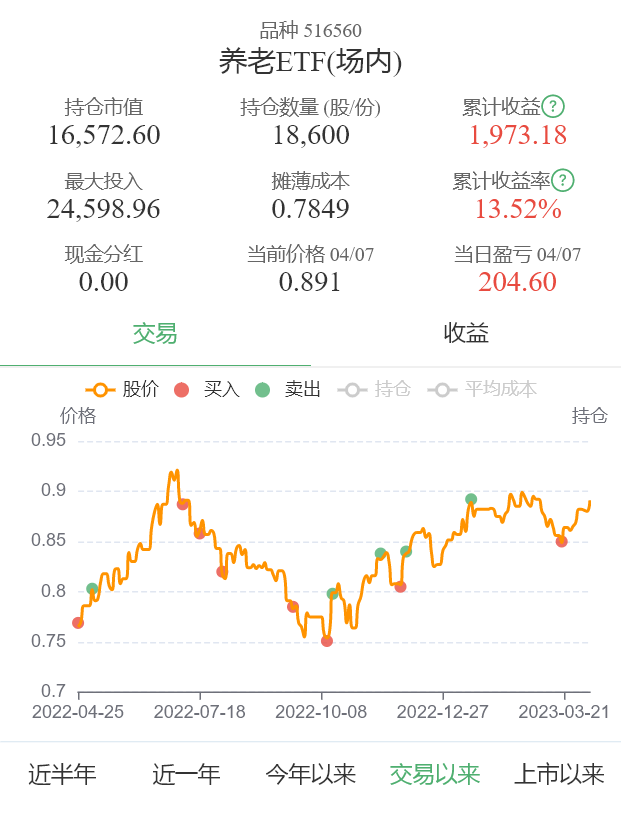The image size is (621, 813).
Task: Click the 品种 516560 code label
Action: 310,30
